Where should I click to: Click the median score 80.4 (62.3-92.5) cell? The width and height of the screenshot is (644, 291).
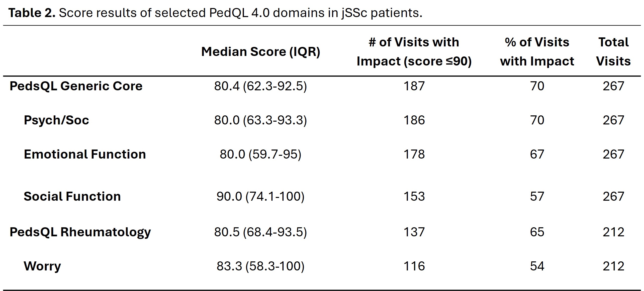tap(260, 86)
